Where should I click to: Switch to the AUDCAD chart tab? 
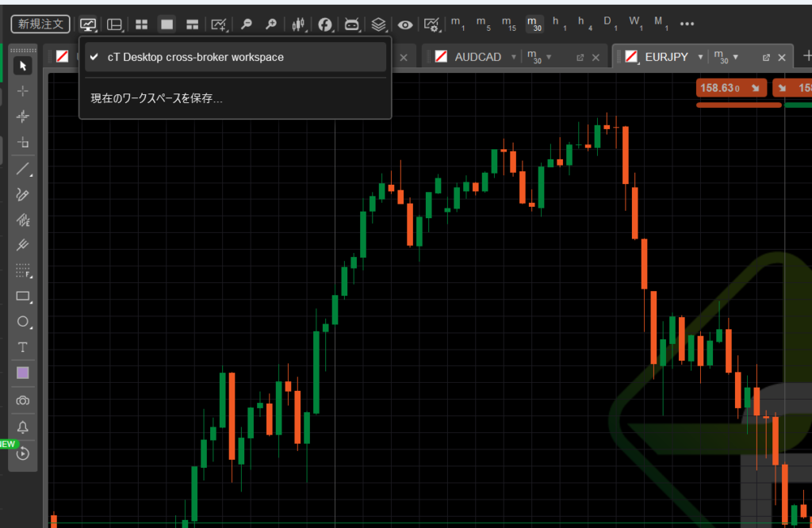(x=477, y=57)
